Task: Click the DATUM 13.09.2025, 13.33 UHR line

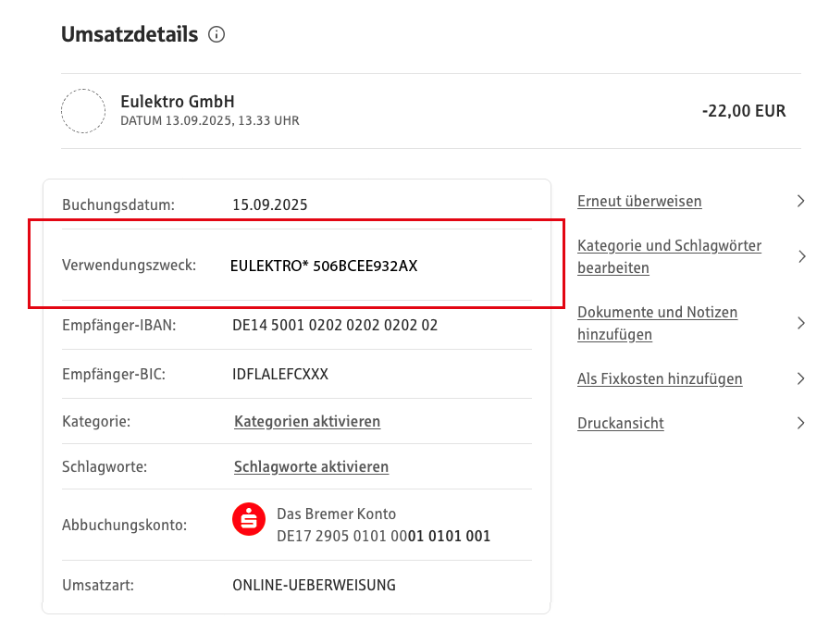Action: point(210,120)
